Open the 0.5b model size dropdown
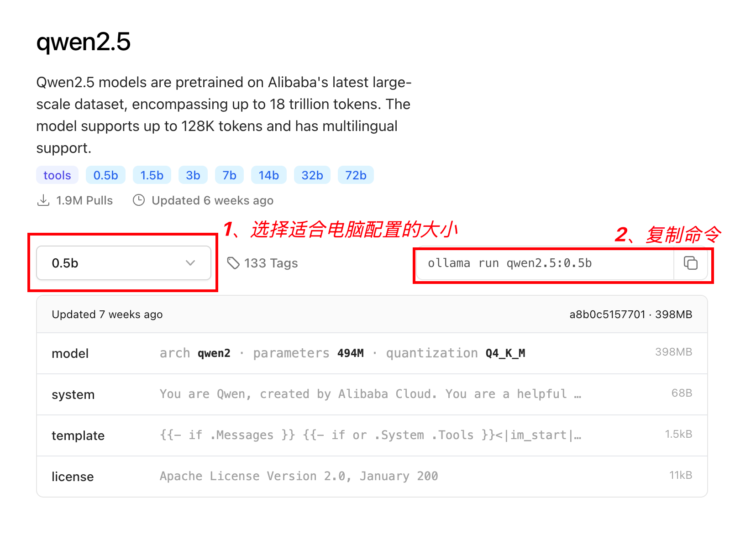This screenshot has width=756, height=545. tap(124, 263)
